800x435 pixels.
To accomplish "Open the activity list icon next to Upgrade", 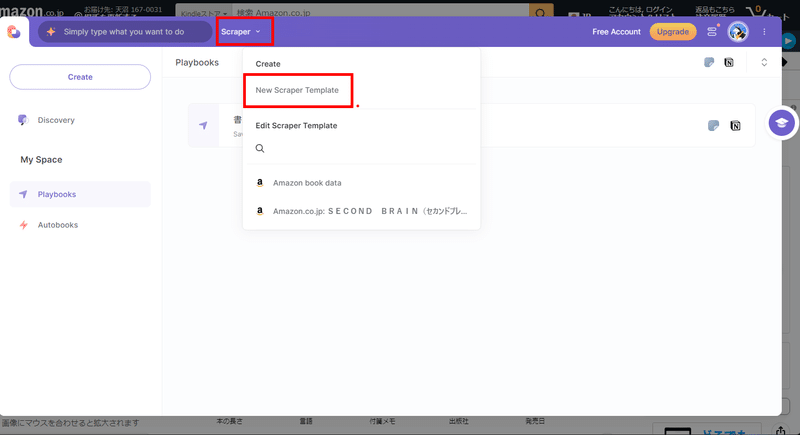I will pos(712,32).
